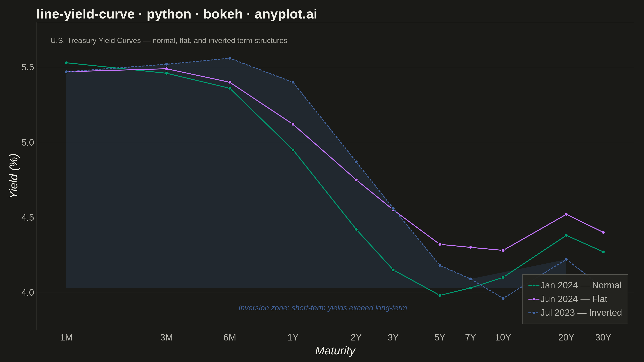Select the Inverted curve peak point at 6M

[230, 58]
